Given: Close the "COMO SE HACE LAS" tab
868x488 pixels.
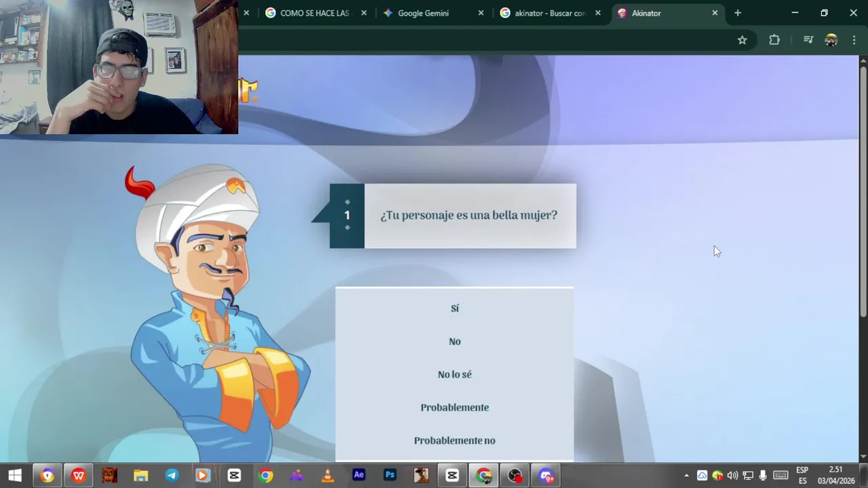Looking at the screenshot, I should (364, 13).
